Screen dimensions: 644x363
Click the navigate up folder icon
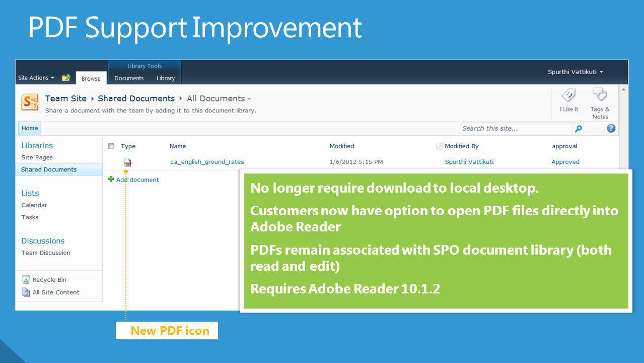[x=66, y=78]
